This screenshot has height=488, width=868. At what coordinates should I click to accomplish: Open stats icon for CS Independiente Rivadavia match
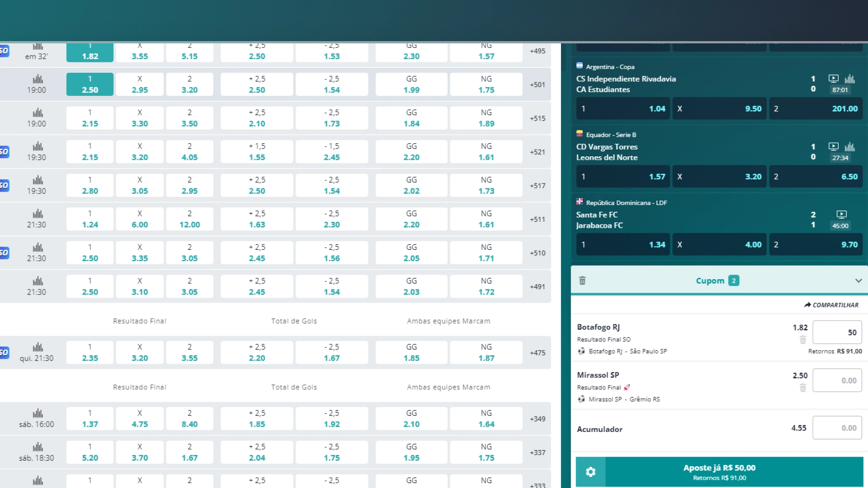pyautogui.click(x=850, y=79)
